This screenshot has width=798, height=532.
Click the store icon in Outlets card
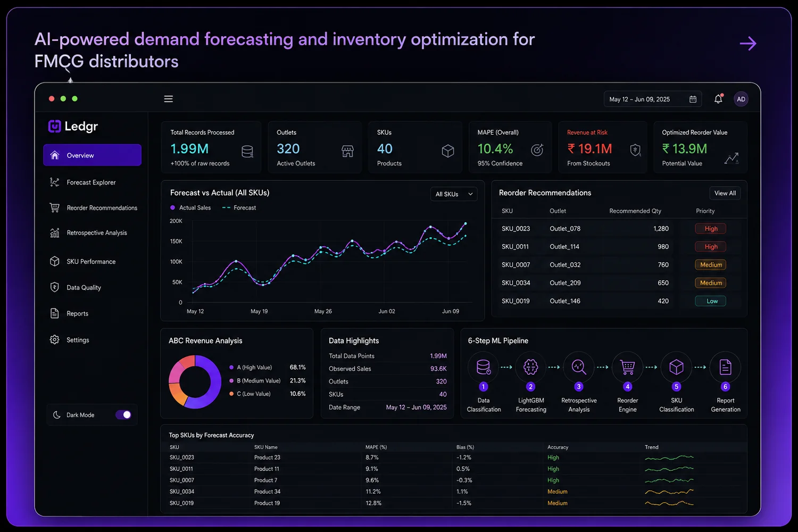[347, 151]
